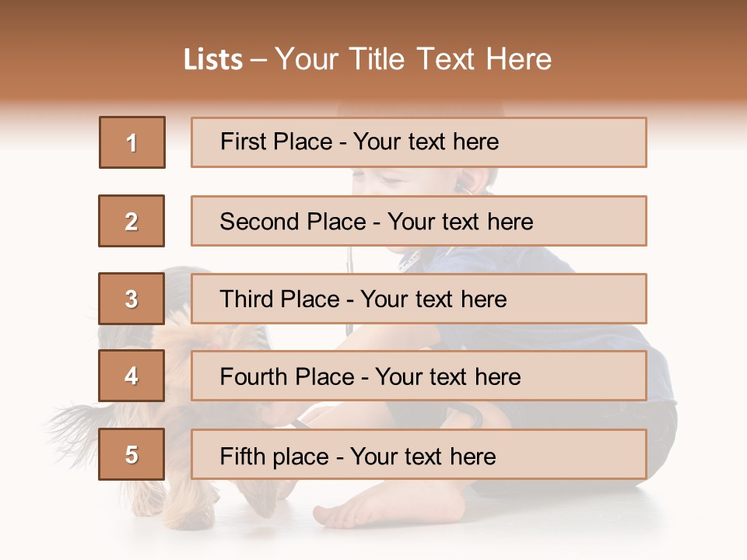Click the bold word Lists in title
The width and height of the screenshot is (747, 560).
click(x=212, y=59)
